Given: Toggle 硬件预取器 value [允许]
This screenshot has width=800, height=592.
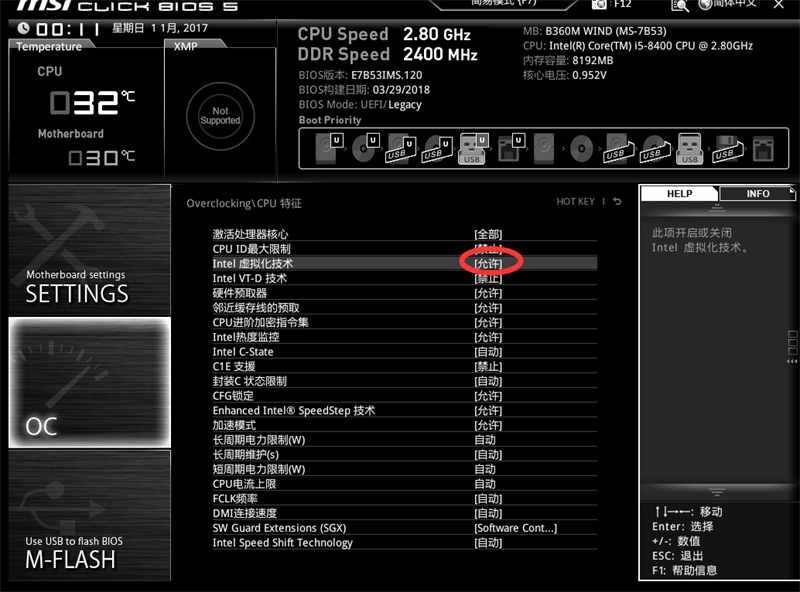Looking at the screenshot, I should (x=488, y=293).
